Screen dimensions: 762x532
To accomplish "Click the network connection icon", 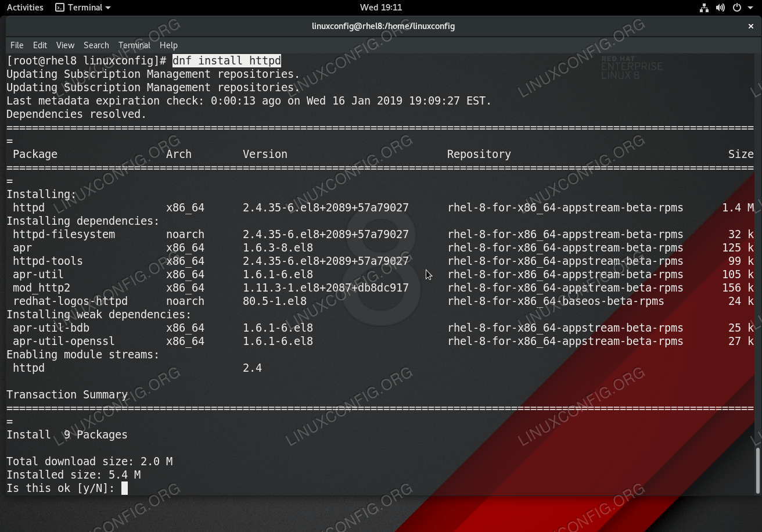I will click(704, 8).
